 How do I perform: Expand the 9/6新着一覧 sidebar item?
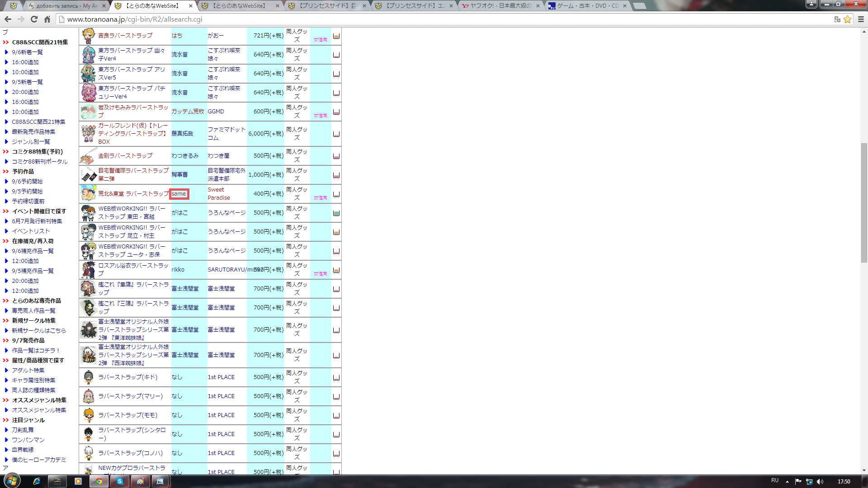point(6,52)
